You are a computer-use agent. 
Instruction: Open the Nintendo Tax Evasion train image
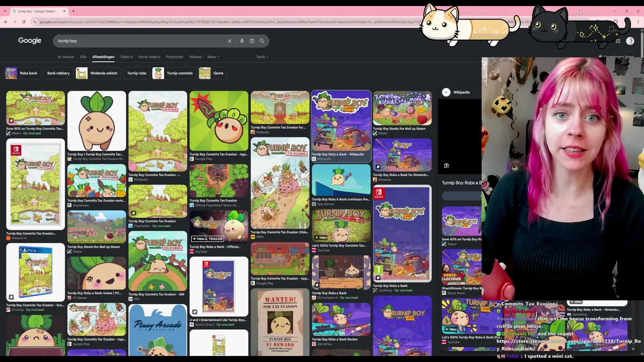point(280,108)
